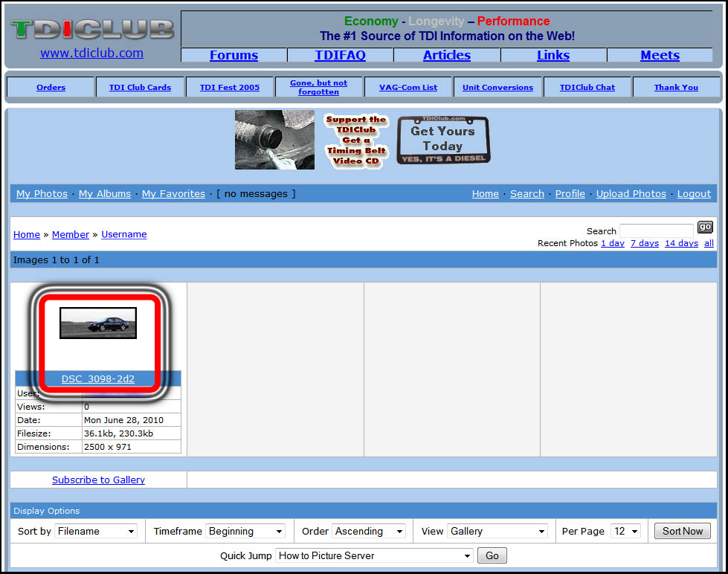This screenshot has height=574, width=728.
Task: Go to My Albums
Action: [104, 193]
